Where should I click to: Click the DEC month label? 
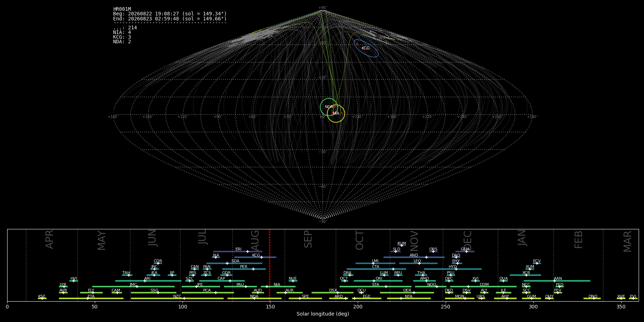tap(468, 240)
